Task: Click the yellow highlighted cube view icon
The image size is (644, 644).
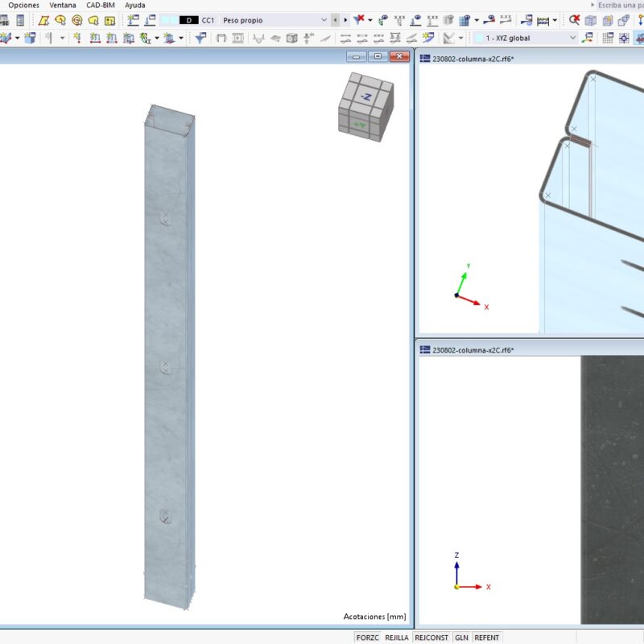Action: point(608,20)
